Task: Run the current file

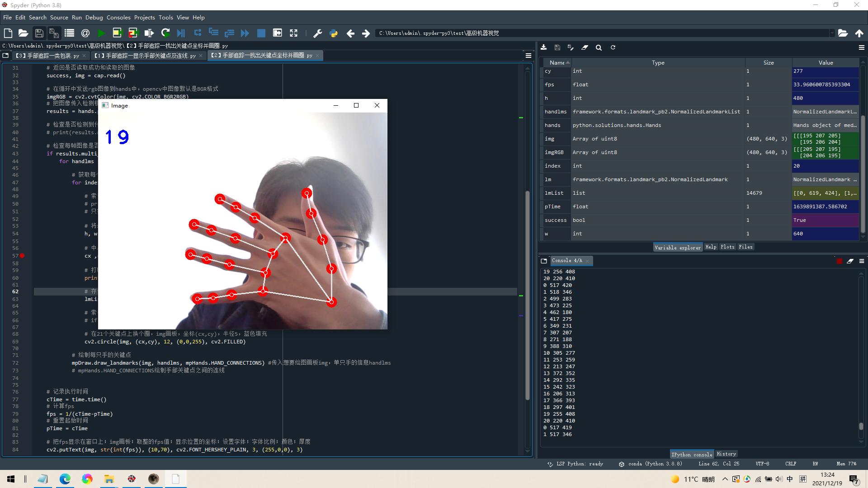Action: pyautogui.click(x=101, y=33)
